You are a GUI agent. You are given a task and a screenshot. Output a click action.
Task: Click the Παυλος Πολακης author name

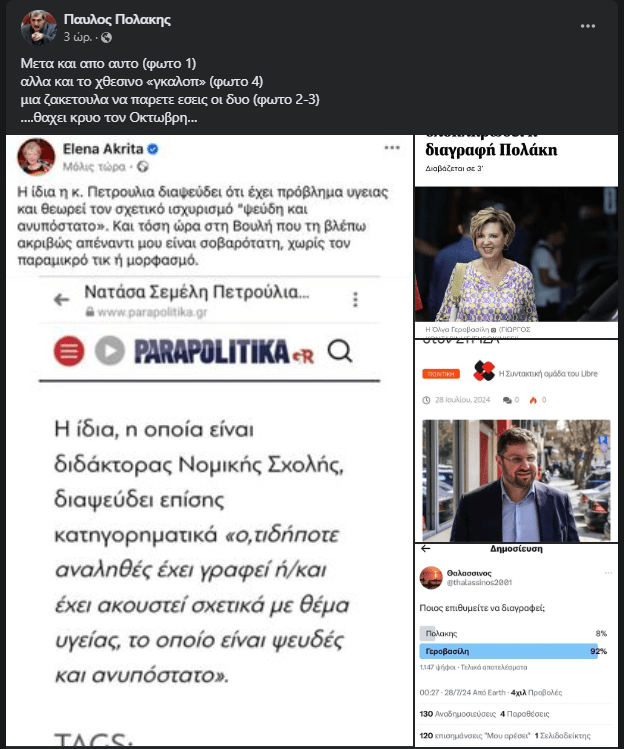point(117,20)
